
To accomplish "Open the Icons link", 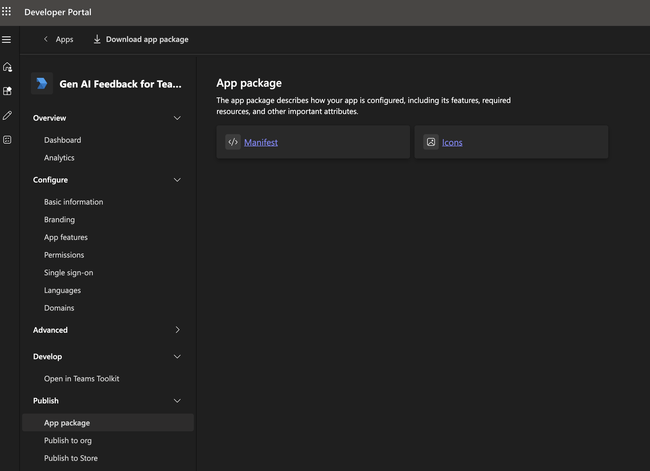I will [x=452, y=143].
